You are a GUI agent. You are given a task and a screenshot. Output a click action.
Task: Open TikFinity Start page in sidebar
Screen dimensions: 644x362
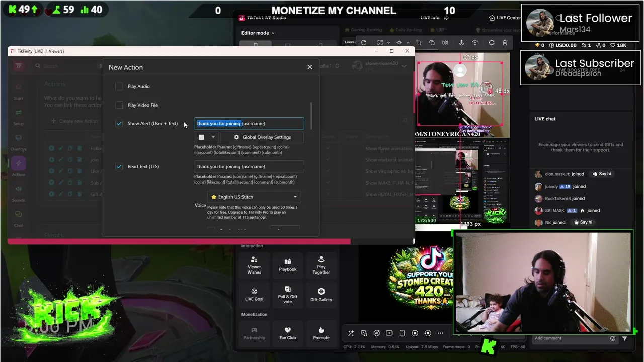tap(18, 91)
